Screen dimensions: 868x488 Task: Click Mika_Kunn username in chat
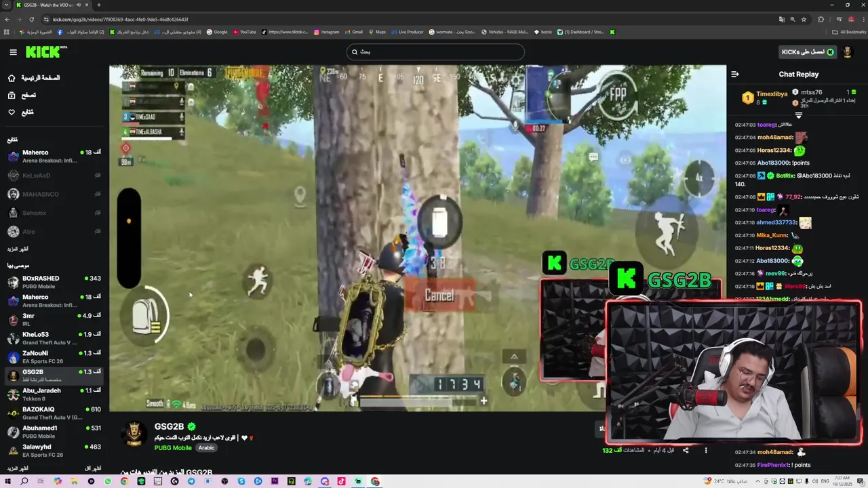pyautogui.click(x=772, y=235)
